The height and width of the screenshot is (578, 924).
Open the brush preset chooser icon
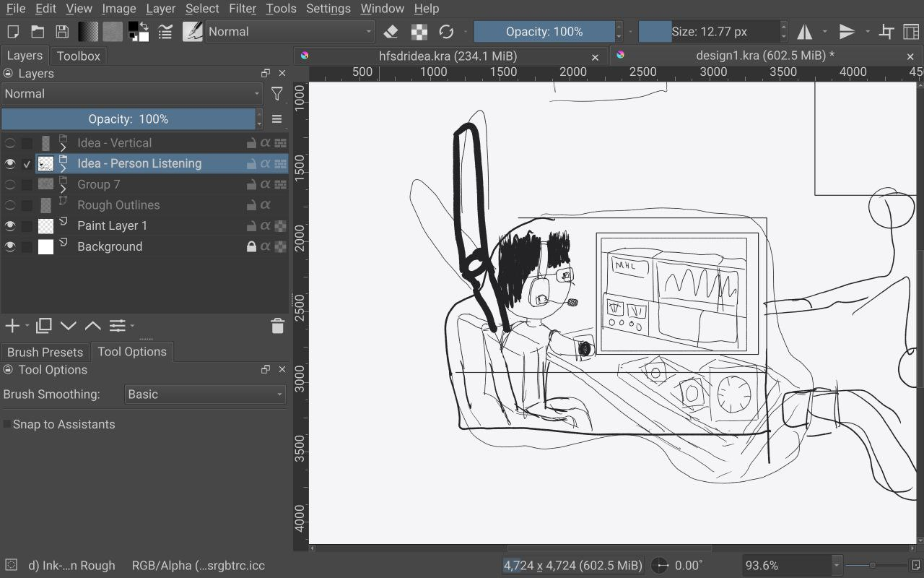point(193,32)
